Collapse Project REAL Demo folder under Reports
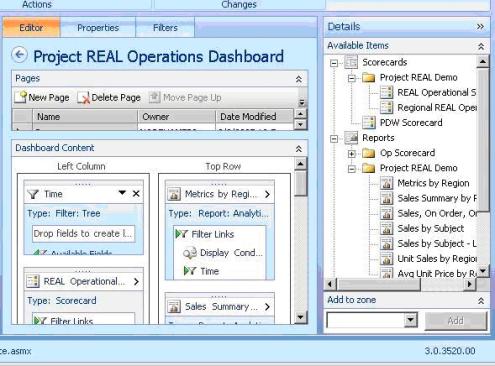The height and width of the screenshot is (366, 495). pos(351,169)
